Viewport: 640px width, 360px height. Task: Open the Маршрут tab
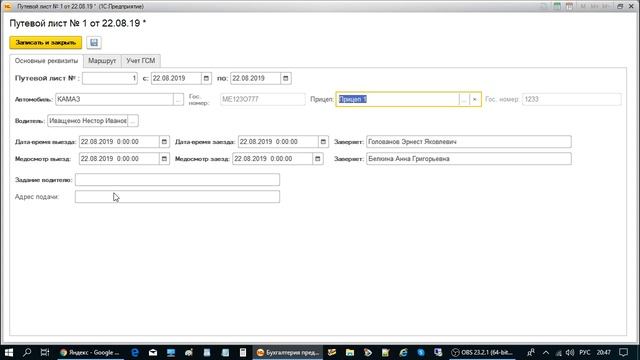tap(102, 61)
